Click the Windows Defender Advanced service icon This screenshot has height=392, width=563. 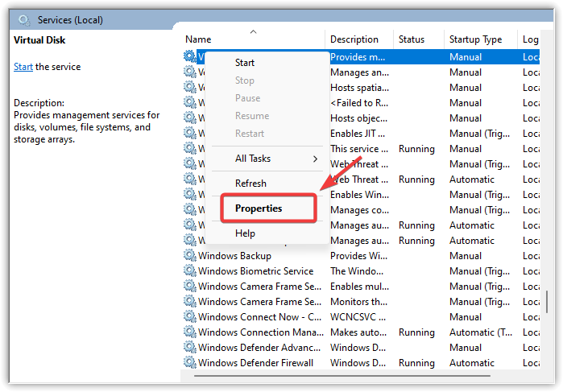[190, 348]
